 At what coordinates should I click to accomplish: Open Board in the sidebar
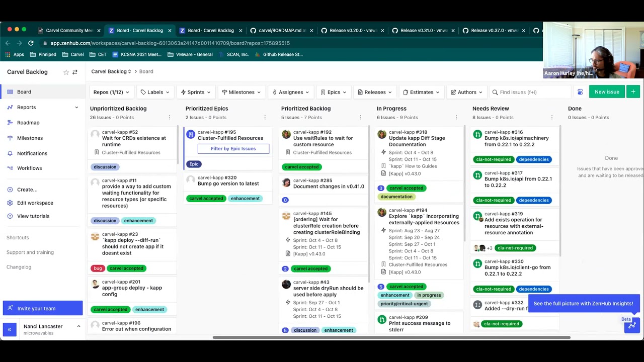point(24,92)
